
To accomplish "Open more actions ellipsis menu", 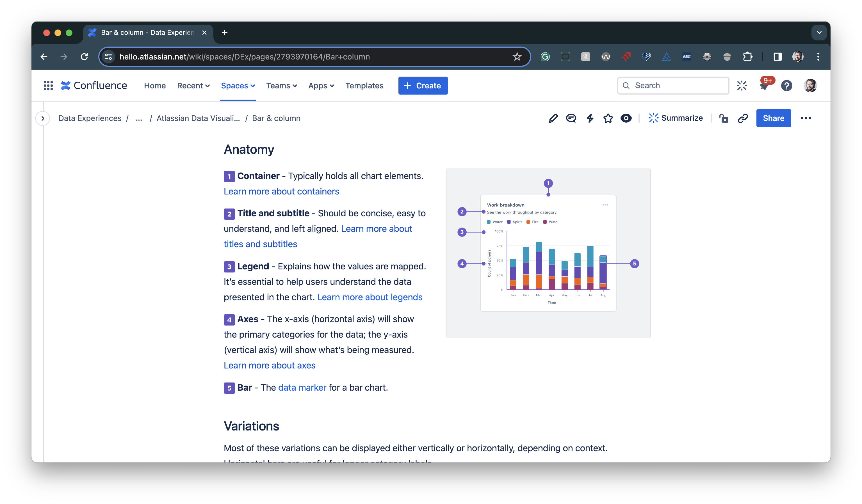I will pyautogui.click(x=806, y=118).
